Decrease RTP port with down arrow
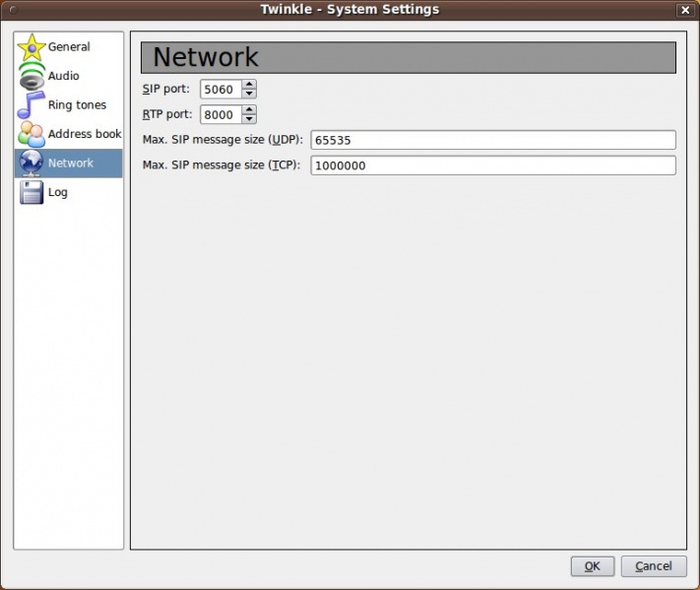 pos(249,119)
